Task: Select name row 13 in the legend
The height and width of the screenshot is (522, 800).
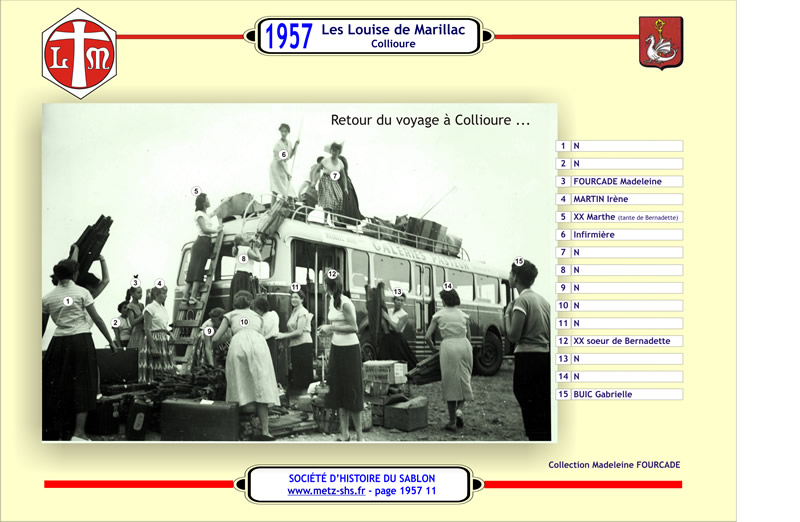Action: coord(619,359)
